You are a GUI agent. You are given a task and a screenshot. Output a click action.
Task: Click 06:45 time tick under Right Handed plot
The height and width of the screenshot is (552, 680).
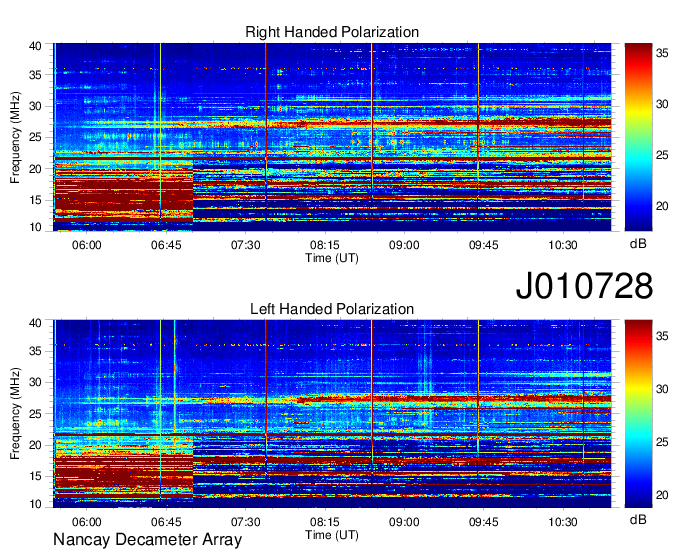(x=166, y=245)
